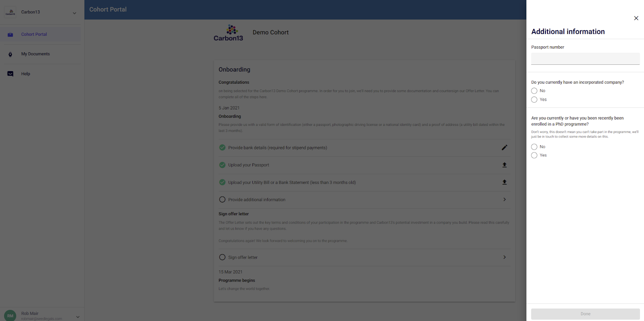
Task: Open the Provide additional information chevron
Action: pos(504,200)
